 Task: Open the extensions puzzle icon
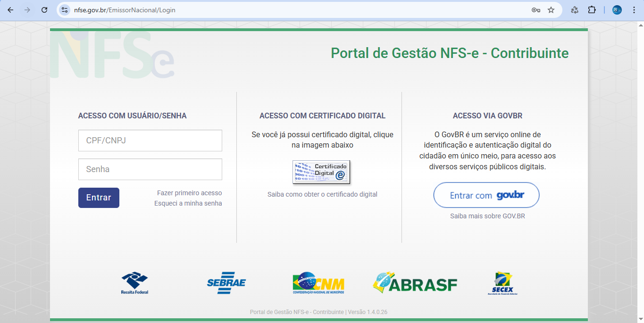click(592, 10)
